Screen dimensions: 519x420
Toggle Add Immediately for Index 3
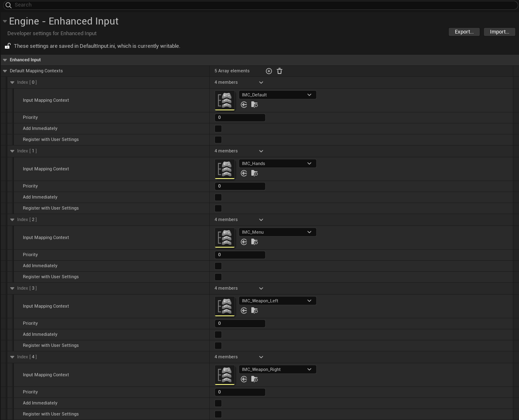pyautogui.click(x=218, y=335)
